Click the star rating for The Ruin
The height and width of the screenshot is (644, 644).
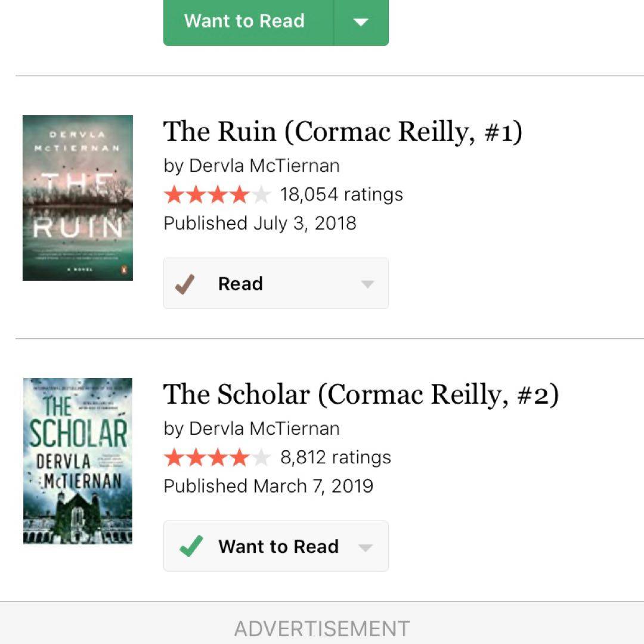[x=216, y=194]
